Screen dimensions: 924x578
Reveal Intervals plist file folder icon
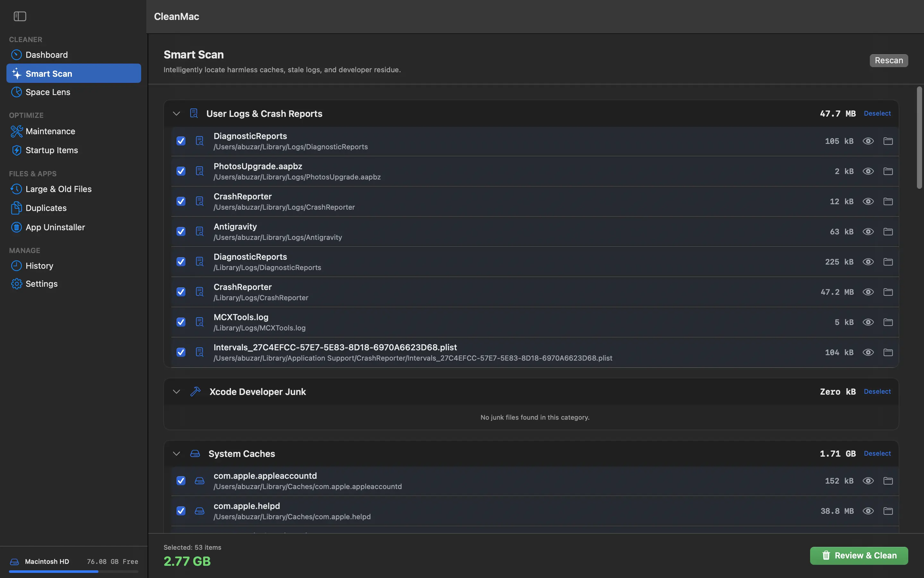pos(888,353)
